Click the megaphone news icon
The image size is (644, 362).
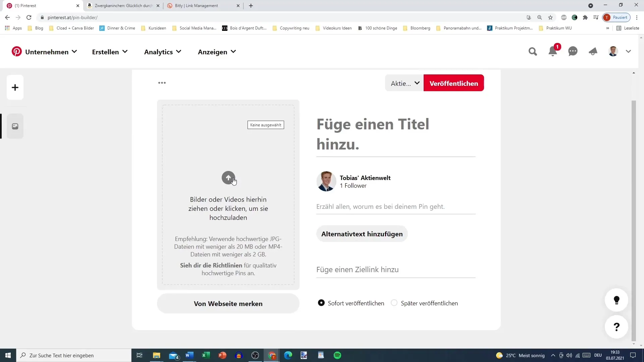click(593, 52)
